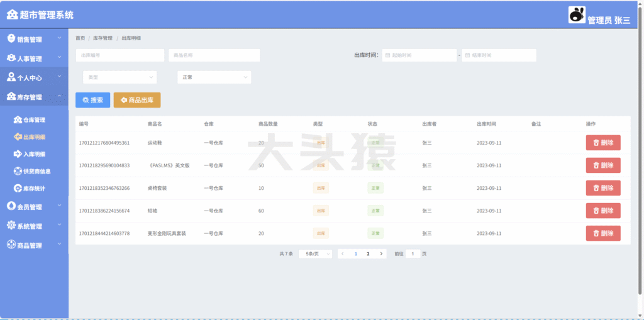Click the 商品数量 column header

tap(268, 124)
